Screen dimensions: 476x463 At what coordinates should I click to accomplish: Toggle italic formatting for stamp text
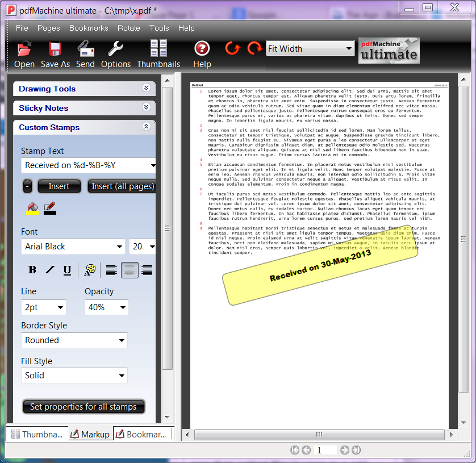pos(50,270)
